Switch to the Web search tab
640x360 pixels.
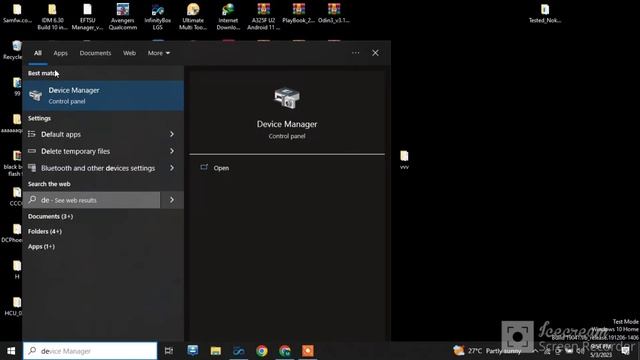click(129, 53)
